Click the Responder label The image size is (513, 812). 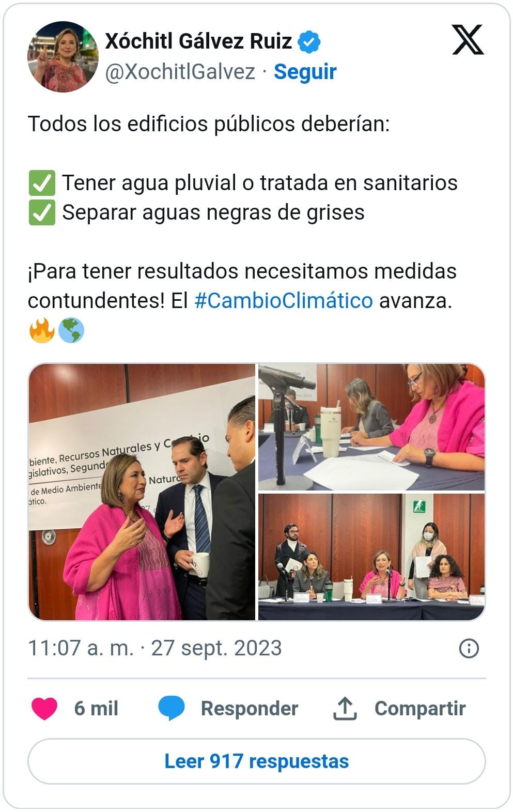[250, 709]
